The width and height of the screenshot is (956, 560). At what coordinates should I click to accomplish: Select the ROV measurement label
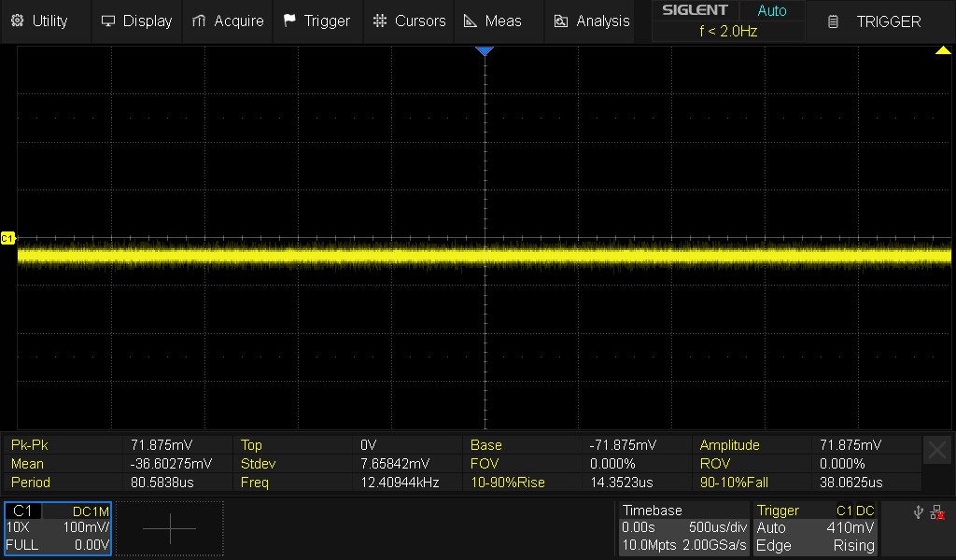click(x=714, y=464)
